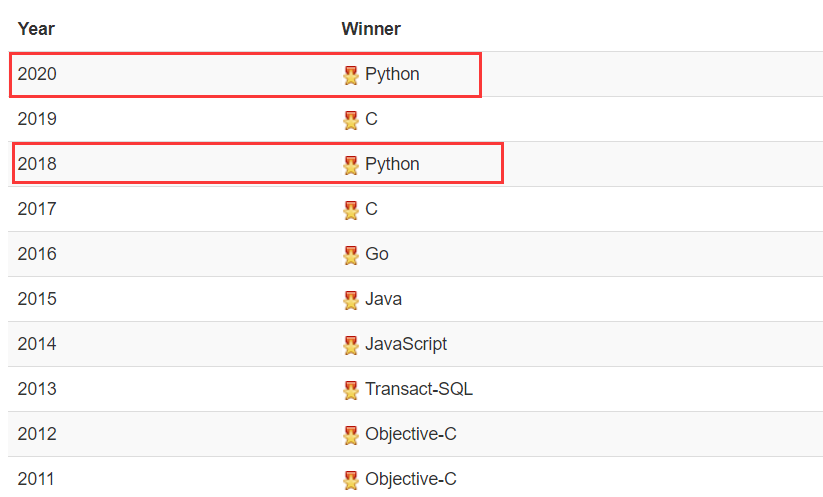823x497 pixels.
Task: Click the medal icon next to Java
Action: point(351,300)
